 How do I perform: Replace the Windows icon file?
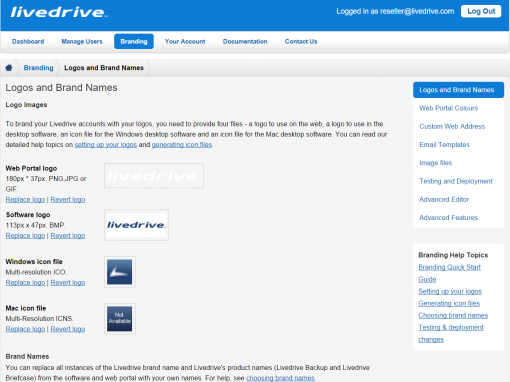[x=25, y=283]
